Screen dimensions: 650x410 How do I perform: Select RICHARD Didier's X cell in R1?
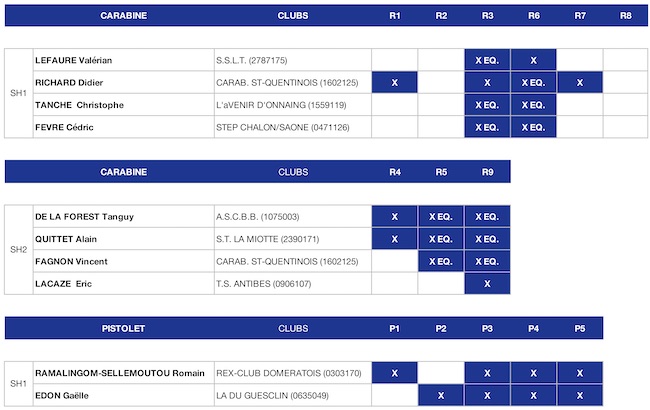click(x=395, y=82)
